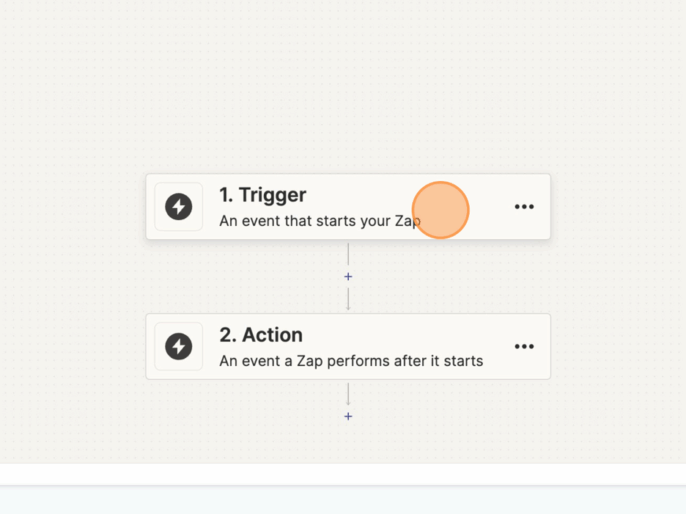Add a new step below the Action

click(348, 416)
